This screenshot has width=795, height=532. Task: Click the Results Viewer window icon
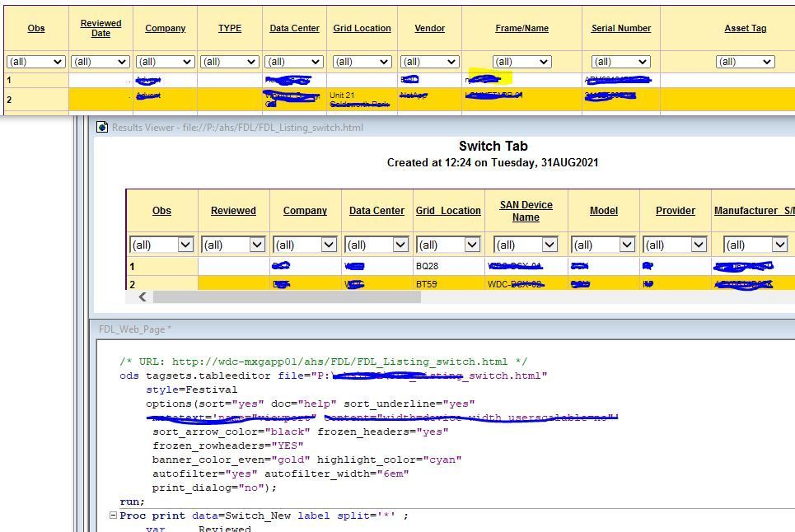point(102,127)
